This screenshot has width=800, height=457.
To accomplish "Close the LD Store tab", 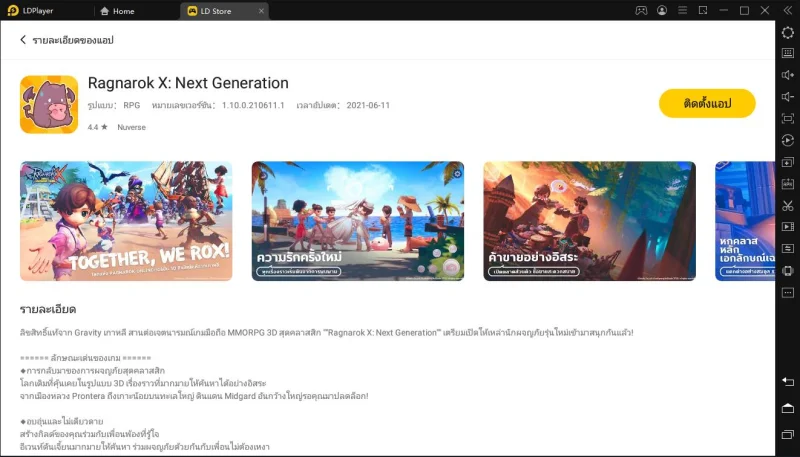I will click(261, 11).
